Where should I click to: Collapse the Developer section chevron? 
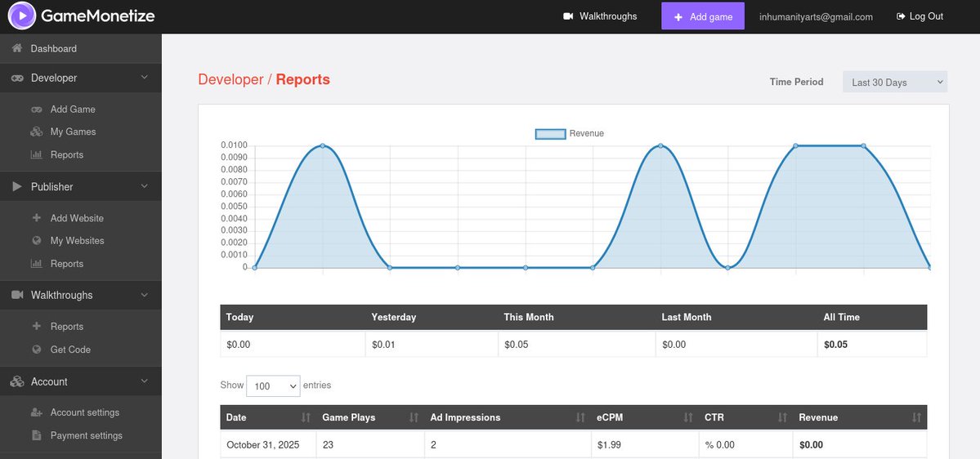coord(145,78)
